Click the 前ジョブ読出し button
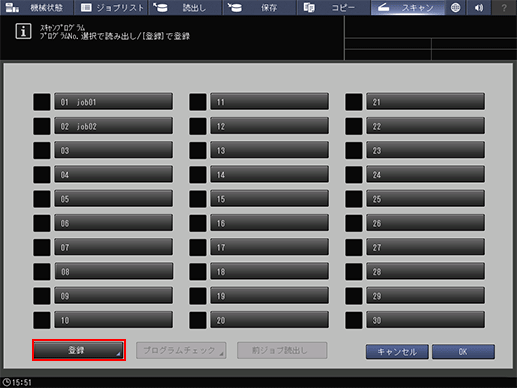This screenshot has height=388, width=517. pyautogui.click(x=282, y=350)
